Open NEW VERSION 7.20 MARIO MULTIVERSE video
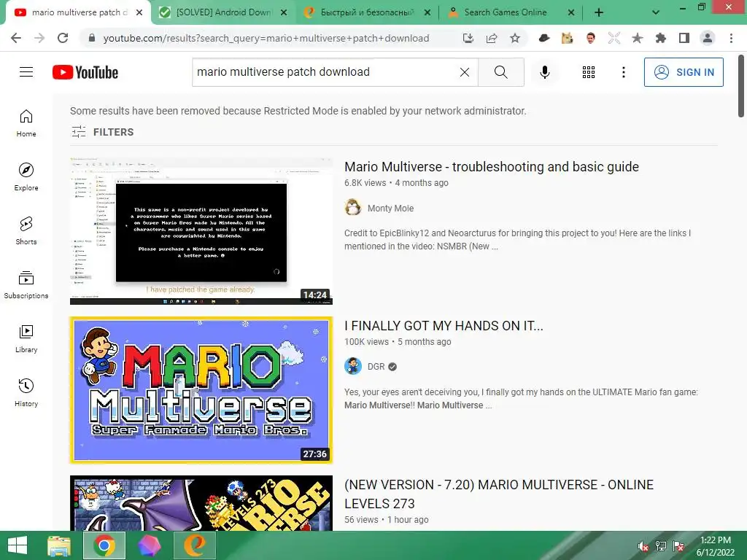The image size is (747, 560). tap(499, 494)
